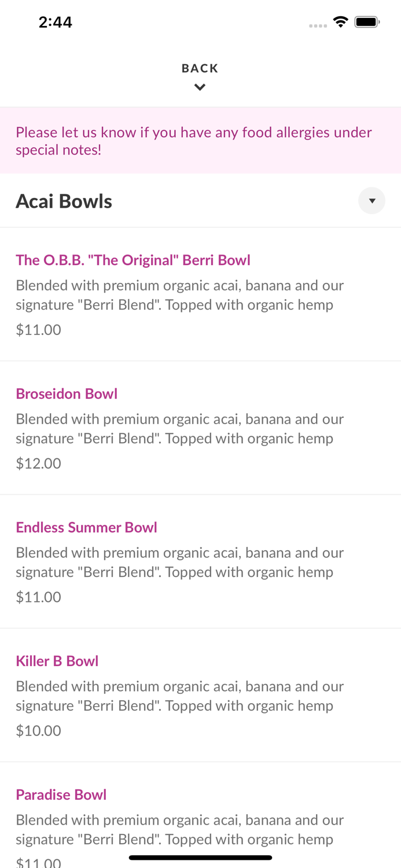
Task: Tap the $12.00 price under Broseidon Bowl
Action: pos(38,463)
